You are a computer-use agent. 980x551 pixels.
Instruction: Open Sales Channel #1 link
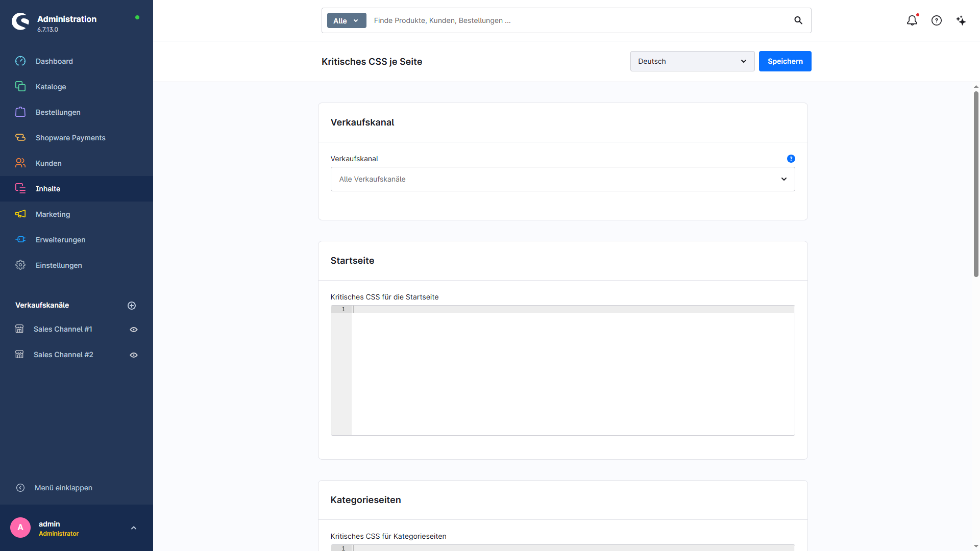coord(63,329)
